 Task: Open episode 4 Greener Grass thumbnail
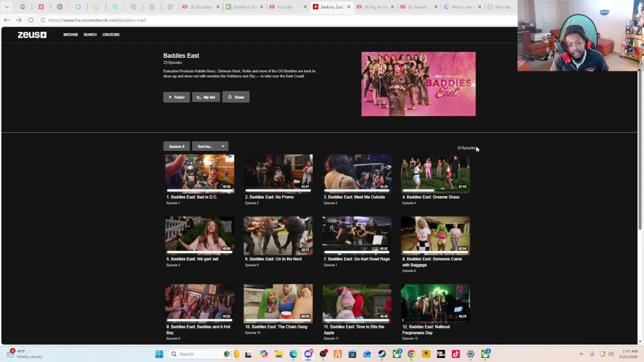(x=435, y=173)
